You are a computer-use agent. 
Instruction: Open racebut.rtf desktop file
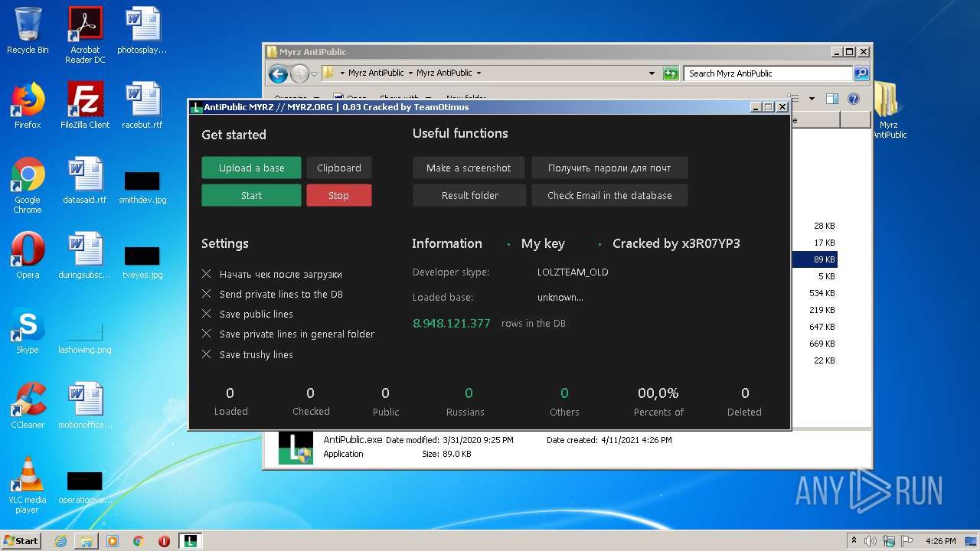[x=142, y=106]
